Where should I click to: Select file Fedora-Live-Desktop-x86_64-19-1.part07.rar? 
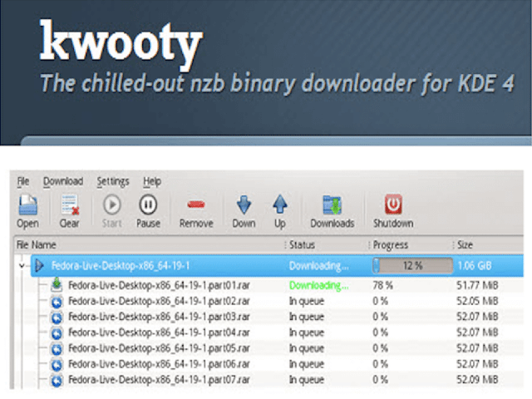point(159,380)
